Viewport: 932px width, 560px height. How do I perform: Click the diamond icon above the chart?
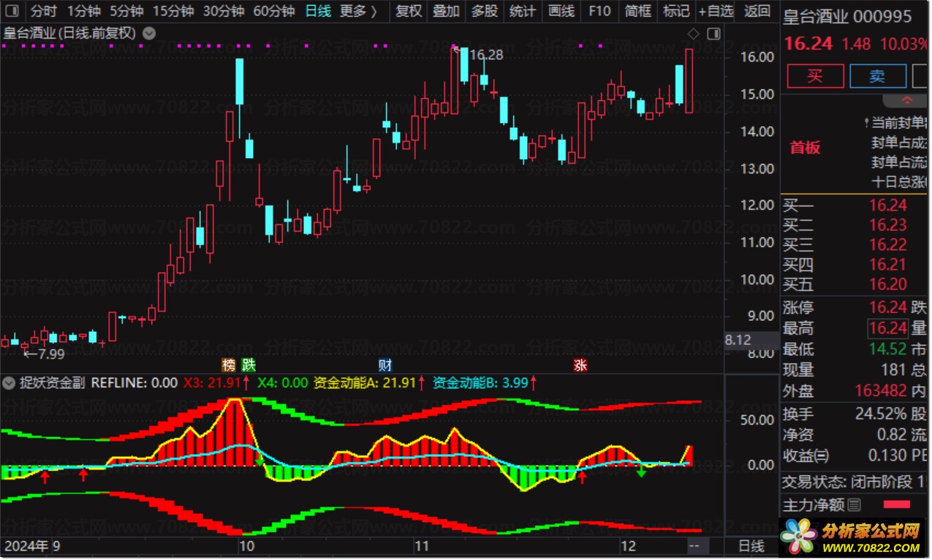pyautogui.click(x=693, y=33)
